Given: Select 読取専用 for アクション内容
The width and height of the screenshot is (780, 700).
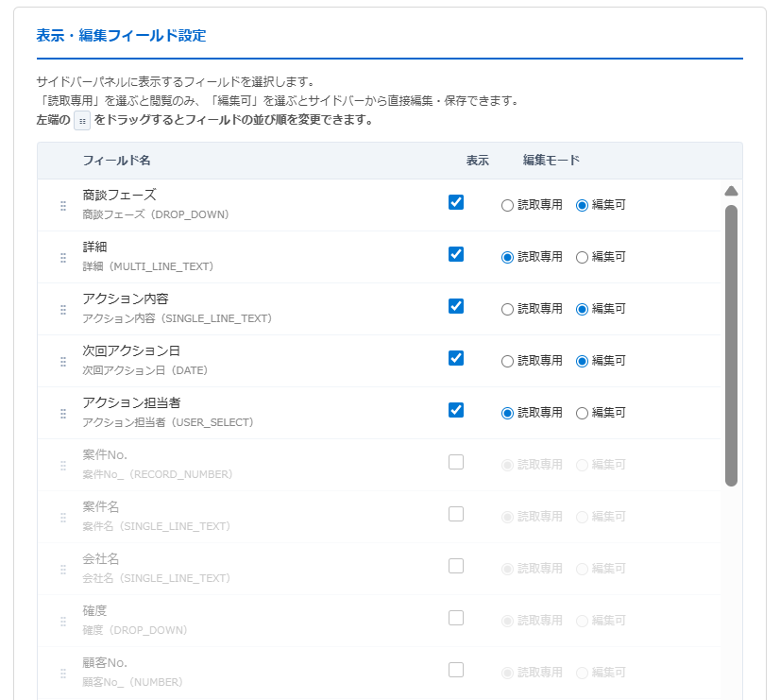Looking at the screenshot, I should tap(507, 310).
